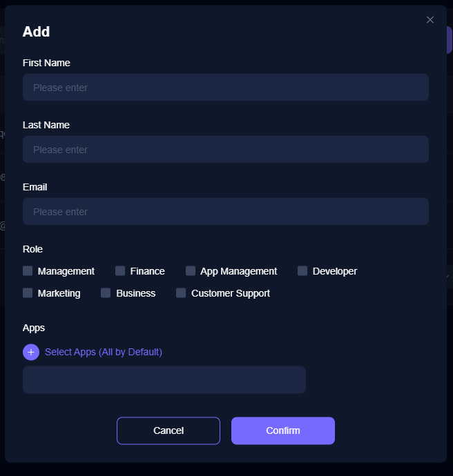Focus the First Name input field
453x476 pixels.
pos(225,88)
